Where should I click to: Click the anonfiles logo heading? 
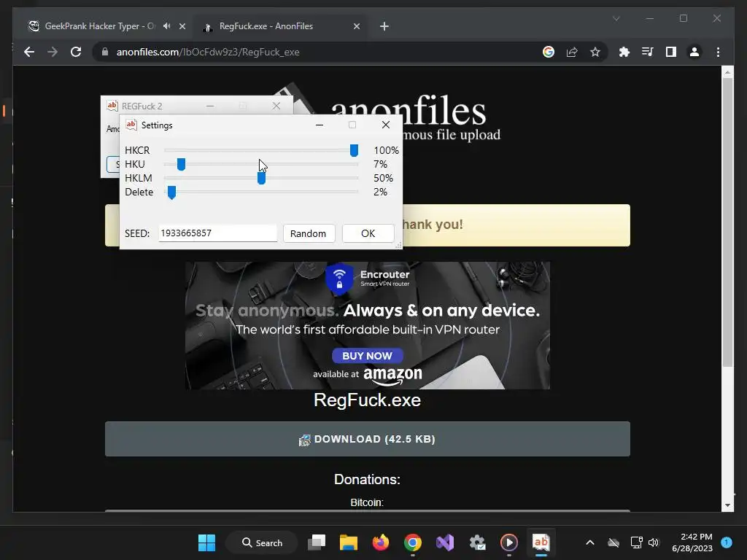409,111
